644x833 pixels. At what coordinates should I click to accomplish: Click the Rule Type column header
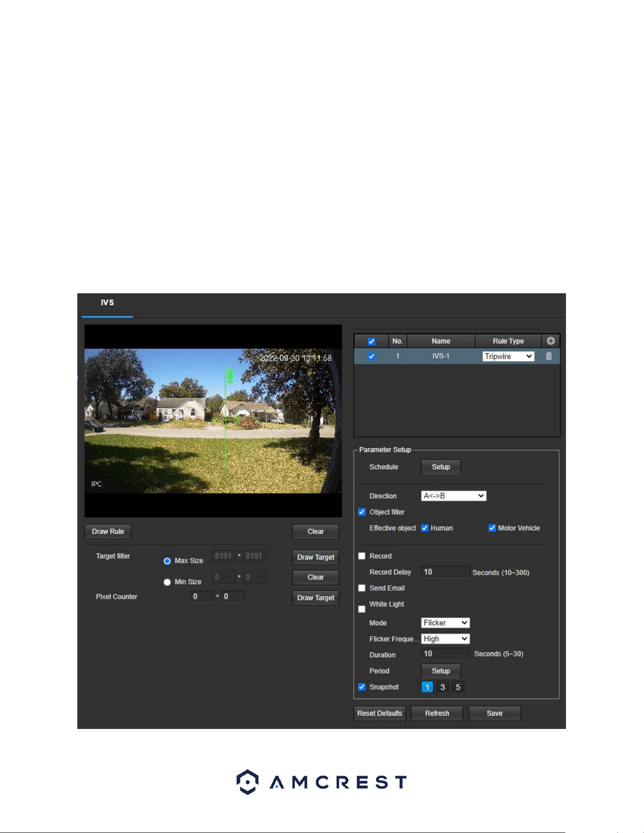(x=508, y=341)
